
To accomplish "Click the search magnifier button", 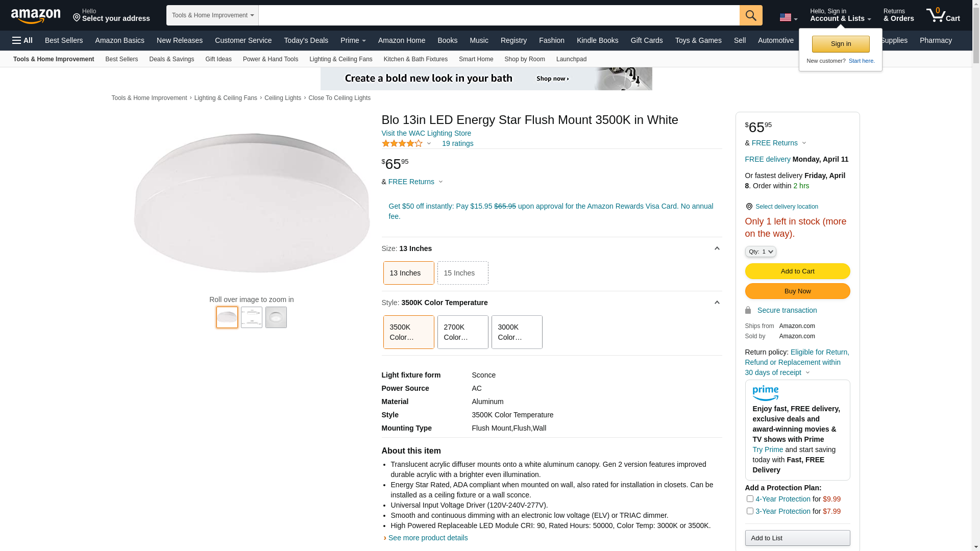I will pos(750,15).
